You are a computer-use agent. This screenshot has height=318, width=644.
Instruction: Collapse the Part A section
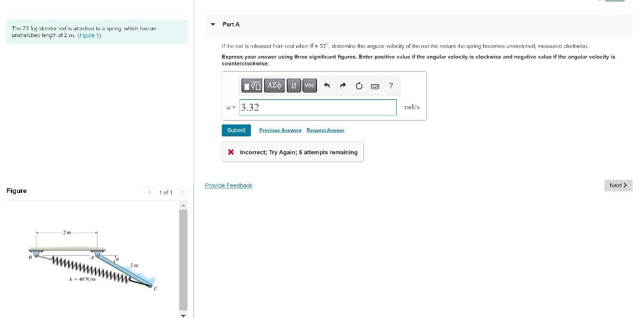(213, 25)
